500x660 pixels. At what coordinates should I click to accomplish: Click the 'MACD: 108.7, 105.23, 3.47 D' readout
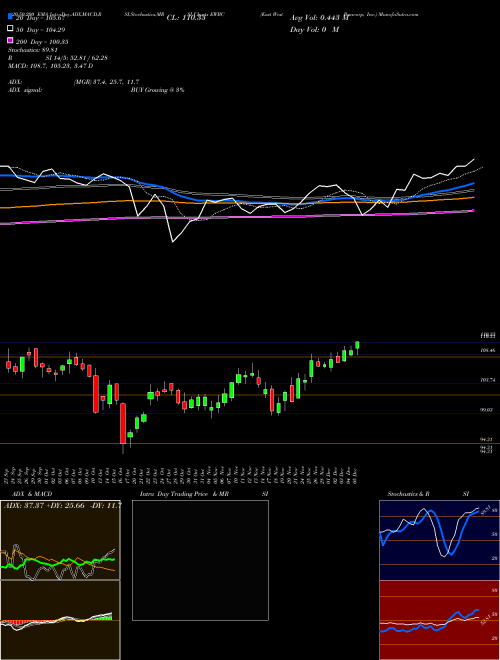[51, 66]
